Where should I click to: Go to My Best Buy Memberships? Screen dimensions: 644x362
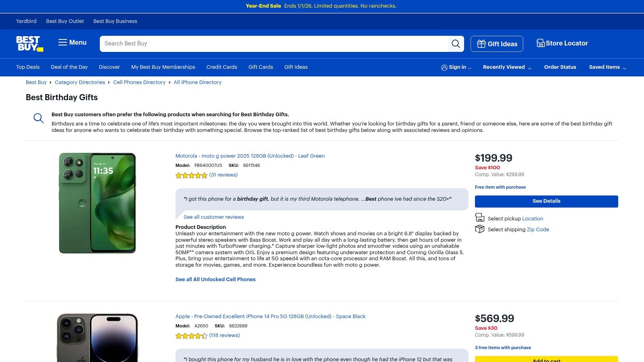coord(163,67)
